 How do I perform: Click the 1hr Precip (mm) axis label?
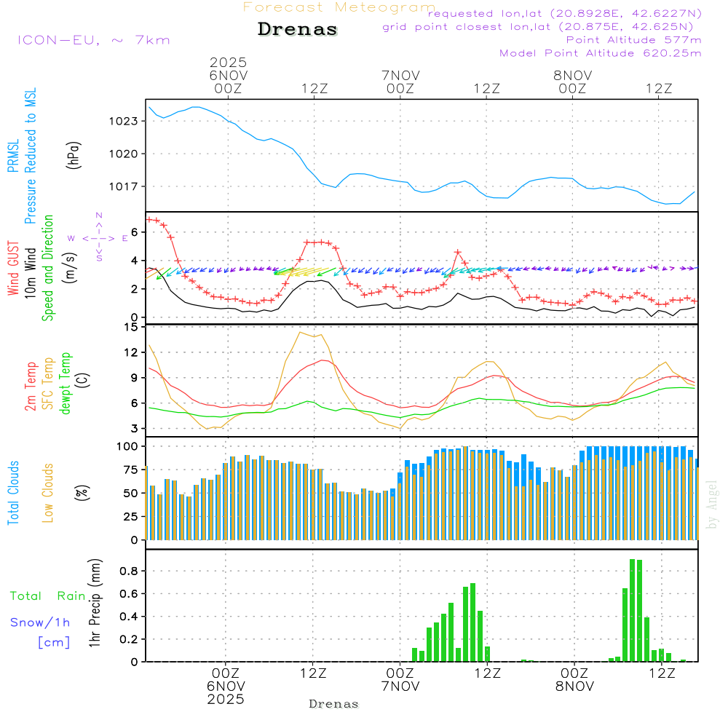93,604
